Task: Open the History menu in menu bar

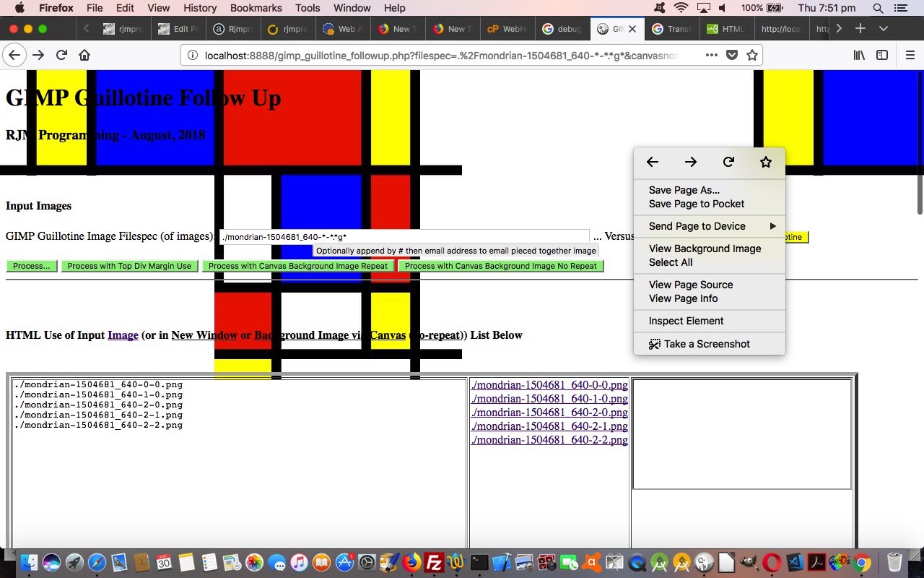Action: pos(200,8)
